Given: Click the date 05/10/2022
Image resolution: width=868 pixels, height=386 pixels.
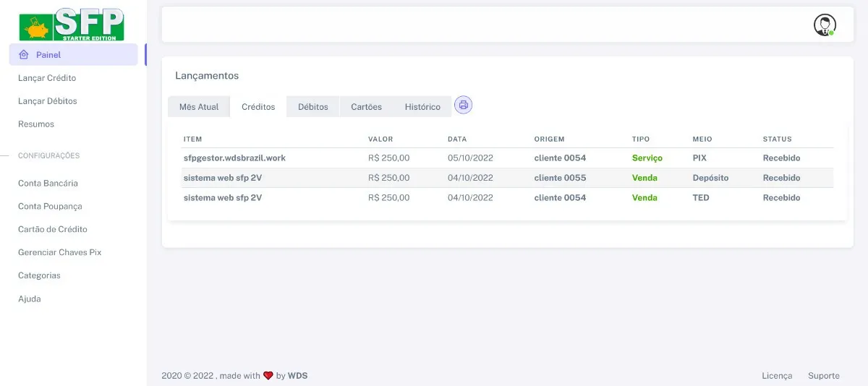Looking at the screenshot, I should 470,158.
